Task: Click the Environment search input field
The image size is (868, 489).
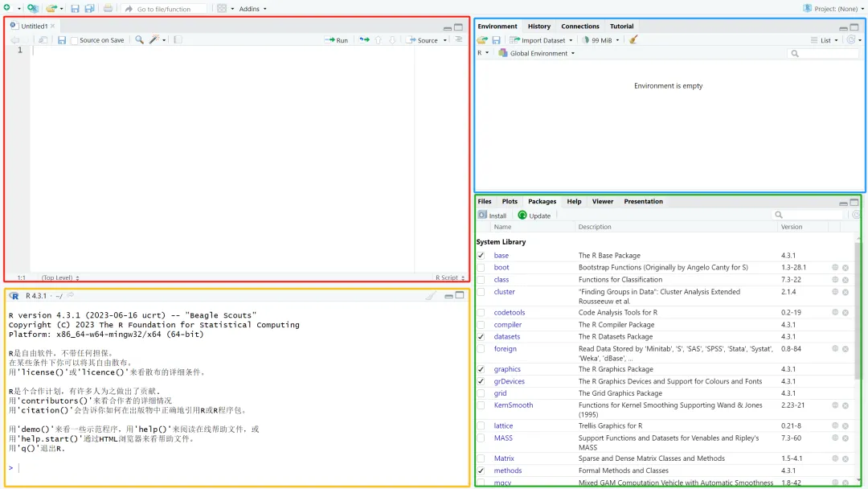Action: click(x=824, y=53)
